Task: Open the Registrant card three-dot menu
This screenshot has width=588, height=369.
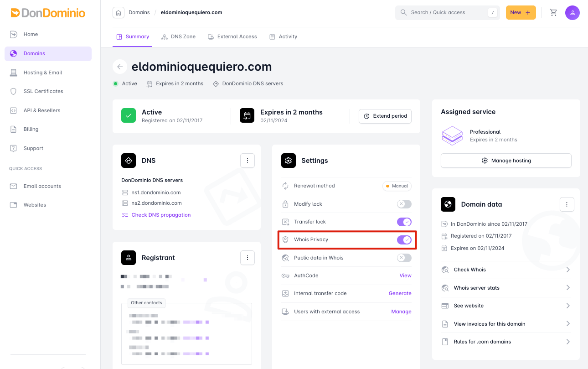Action: (248, 258)
